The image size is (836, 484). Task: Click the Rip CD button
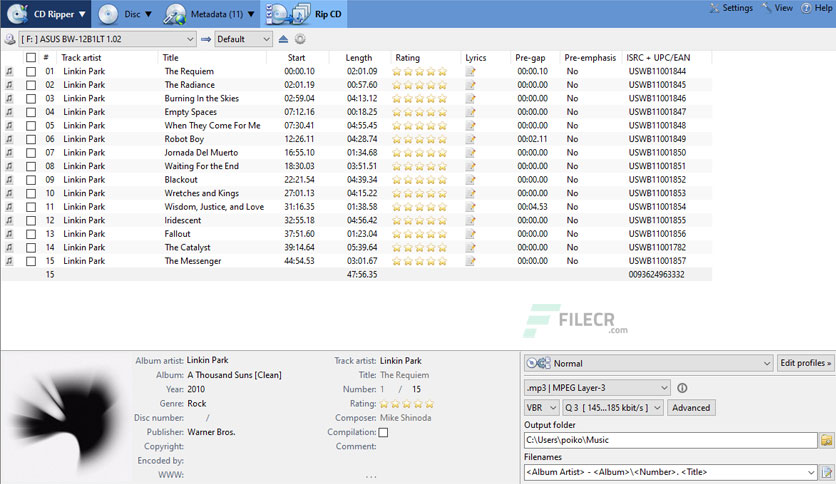(x=304, y=14)
